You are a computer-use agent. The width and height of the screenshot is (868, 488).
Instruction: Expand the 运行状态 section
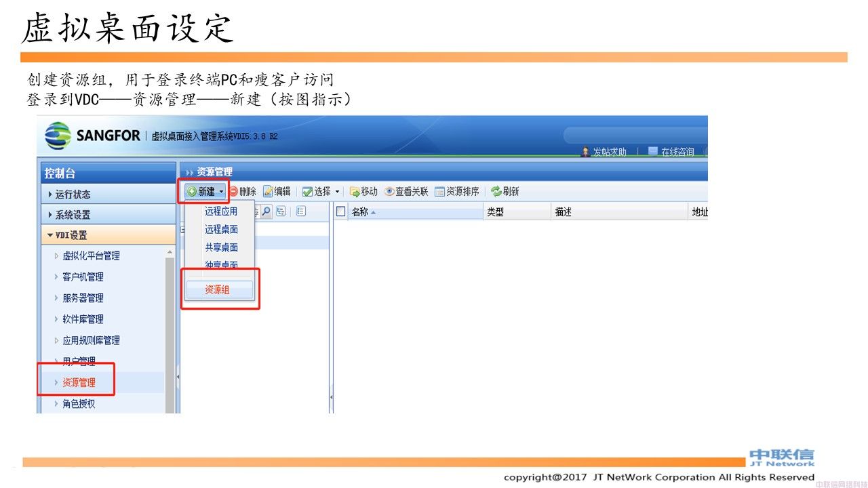tap(108, 195)
